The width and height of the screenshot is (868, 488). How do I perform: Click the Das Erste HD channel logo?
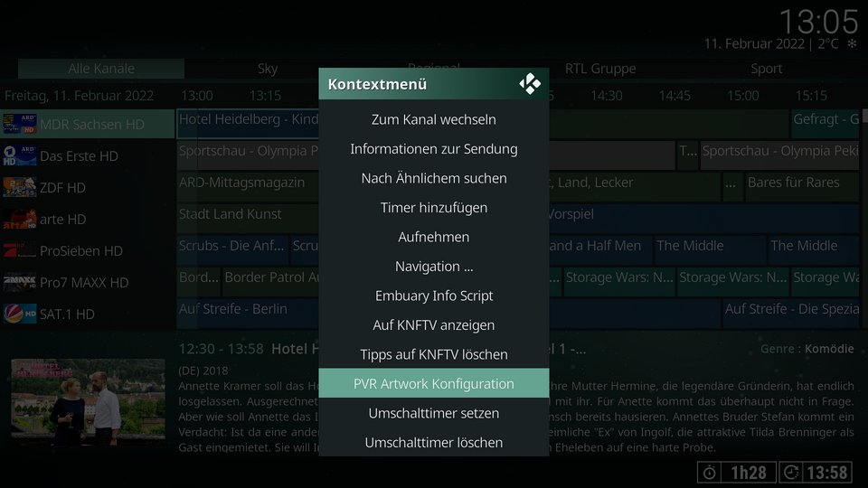pos(19,155)
